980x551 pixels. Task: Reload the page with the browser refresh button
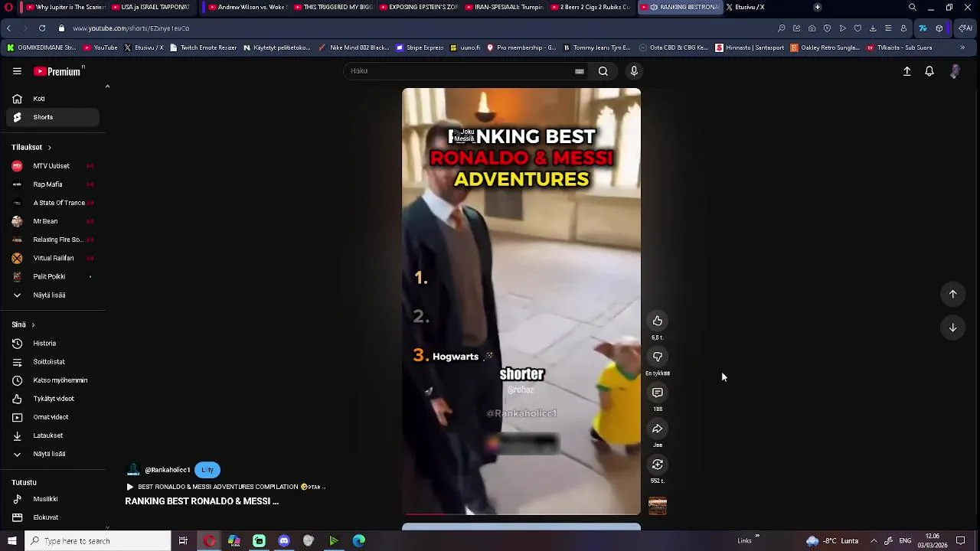(x=41, y=28)
